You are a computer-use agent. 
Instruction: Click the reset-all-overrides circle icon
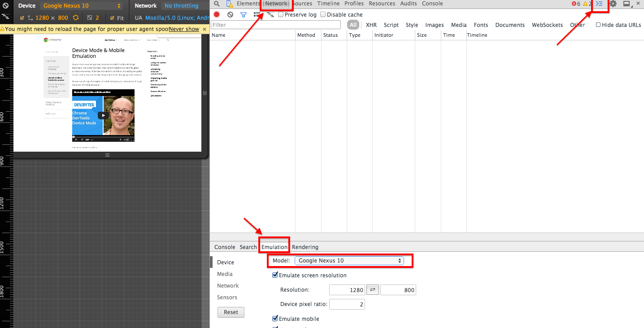click(x=5, y=6)
